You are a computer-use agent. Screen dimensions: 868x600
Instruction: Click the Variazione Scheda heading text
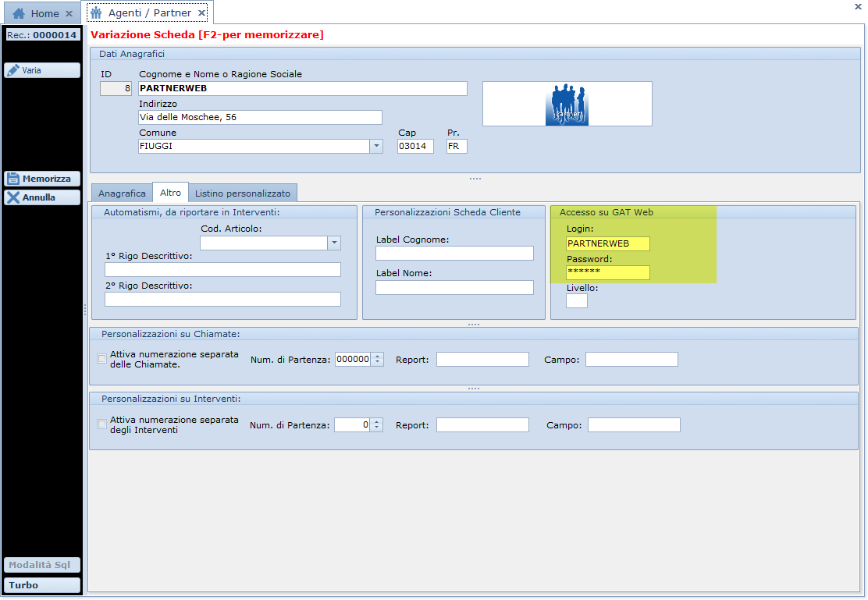207,34
